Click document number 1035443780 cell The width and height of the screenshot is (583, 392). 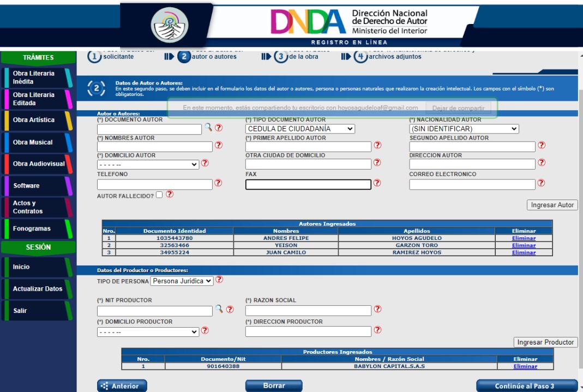click(175, 238)
